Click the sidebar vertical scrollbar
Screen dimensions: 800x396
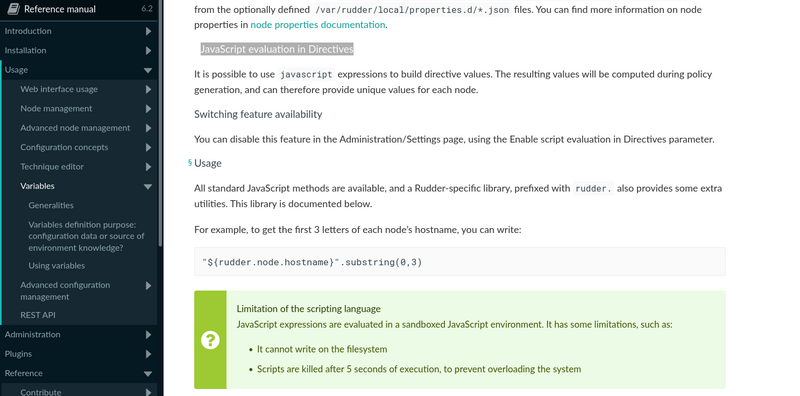161,122
